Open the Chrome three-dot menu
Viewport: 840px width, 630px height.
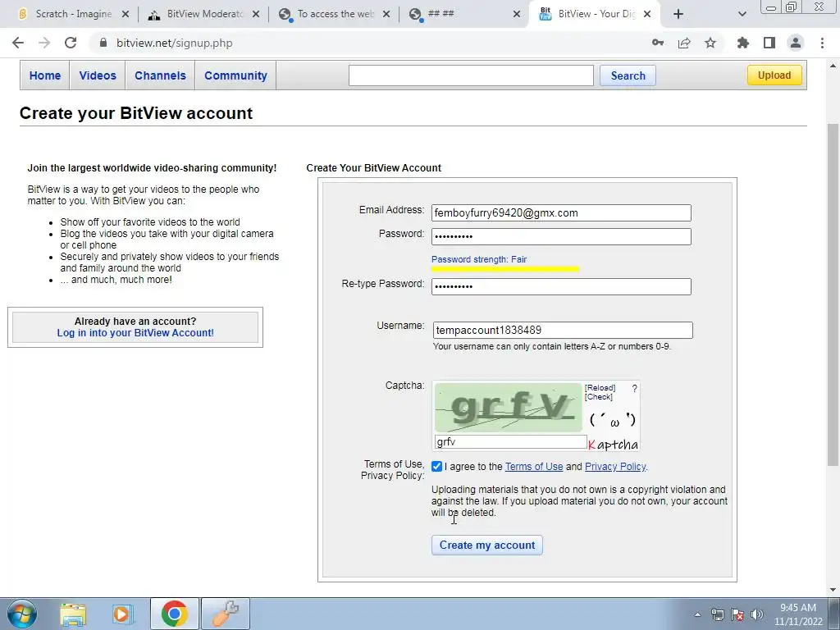click(x=822, y=43)
